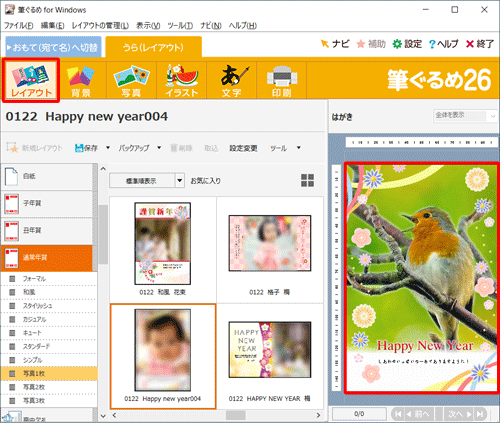500x423 pixels.
Task: Click 次へ next page button
Action: (x=459, y=414)
